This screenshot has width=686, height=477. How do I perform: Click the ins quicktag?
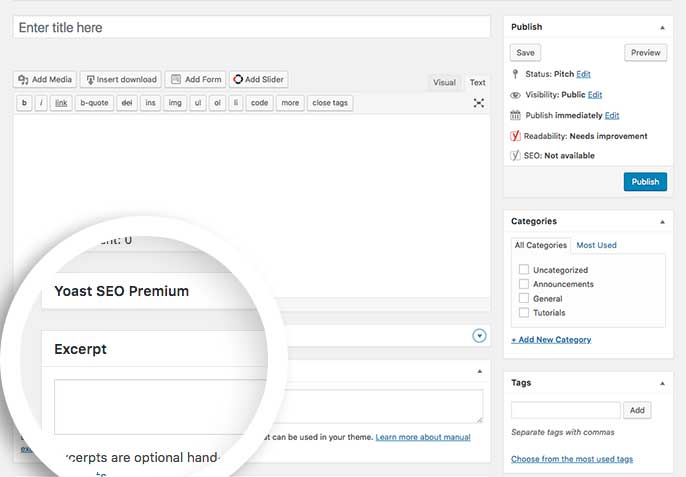150,103
